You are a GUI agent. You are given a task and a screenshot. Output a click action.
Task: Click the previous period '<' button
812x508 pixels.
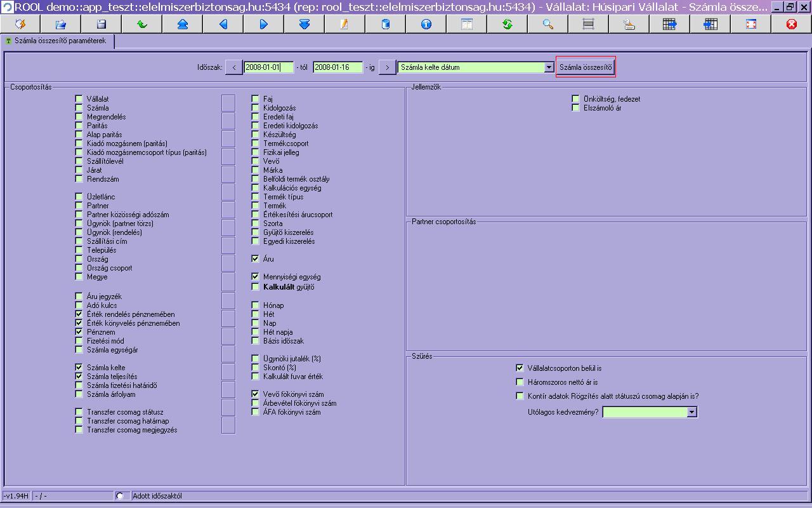click(x=234, y=67)
